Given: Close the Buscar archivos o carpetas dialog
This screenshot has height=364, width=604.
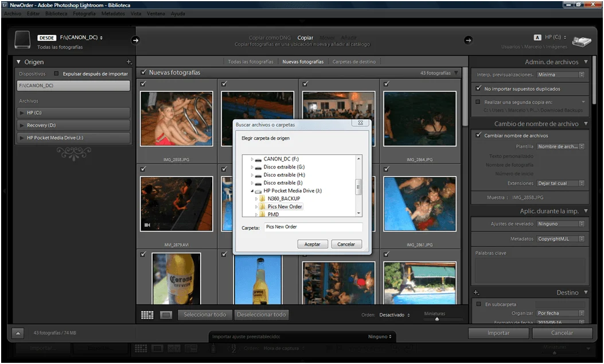Looking at the screenshot, I should coord(360,123).
